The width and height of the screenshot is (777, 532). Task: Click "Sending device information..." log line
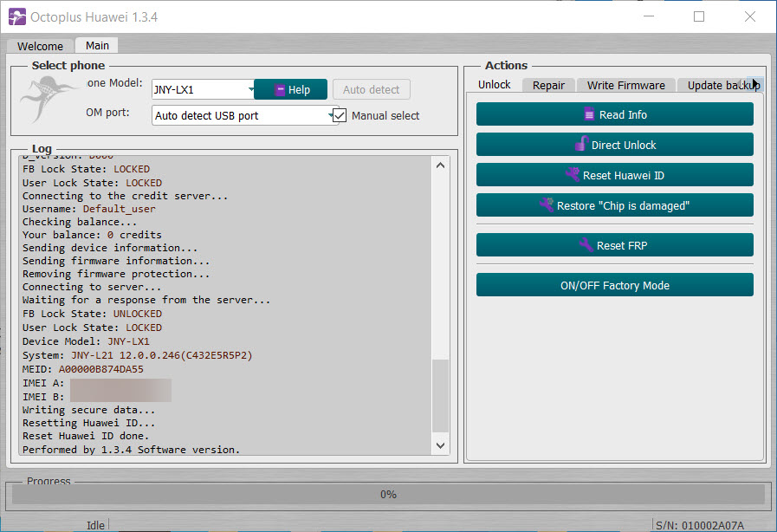point(110,248)
